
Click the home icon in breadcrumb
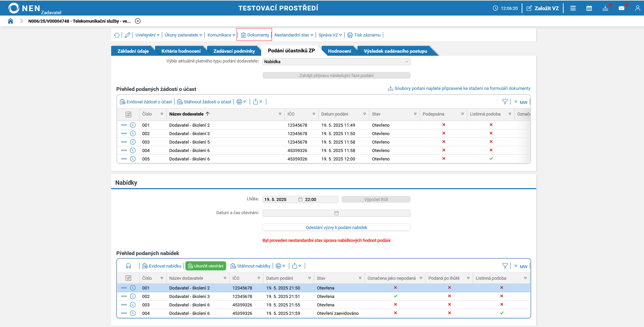10,21
